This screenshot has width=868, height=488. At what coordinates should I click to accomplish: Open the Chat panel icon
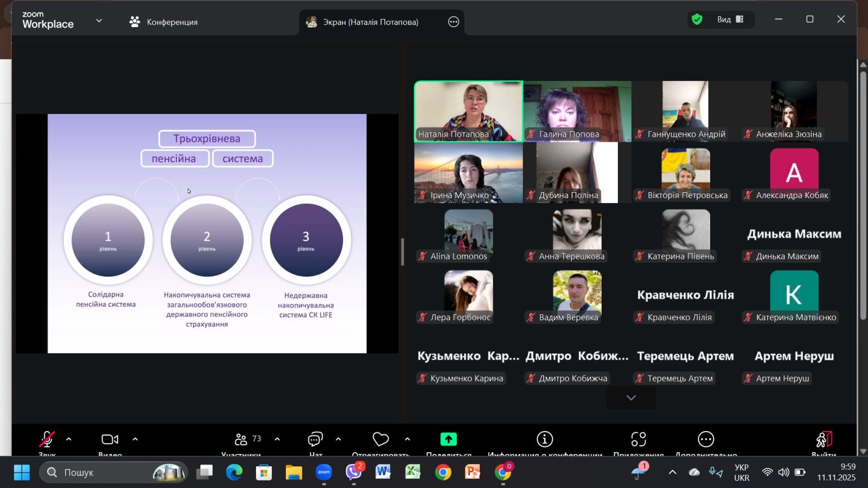315,439
